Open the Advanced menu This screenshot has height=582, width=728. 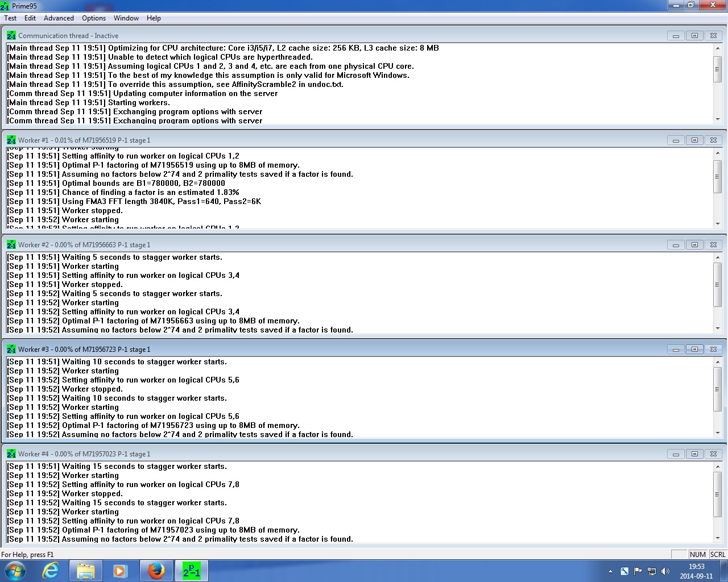tap(59, 18)
